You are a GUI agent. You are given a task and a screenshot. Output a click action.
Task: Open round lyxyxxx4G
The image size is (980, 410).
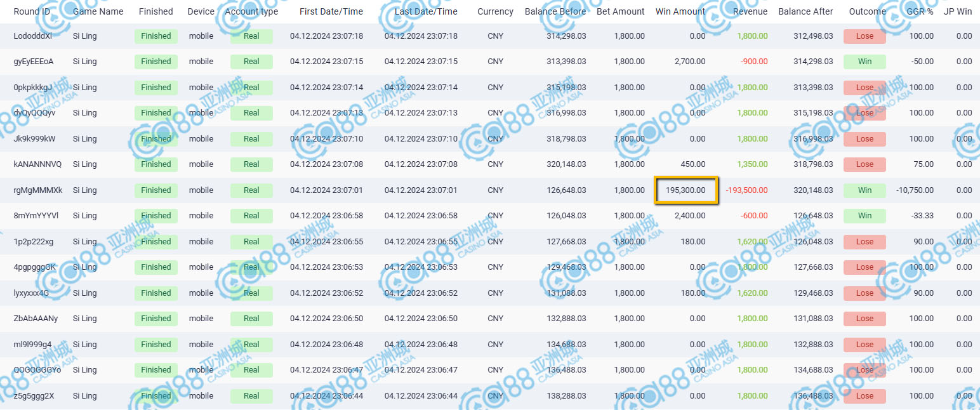[31, 293]
